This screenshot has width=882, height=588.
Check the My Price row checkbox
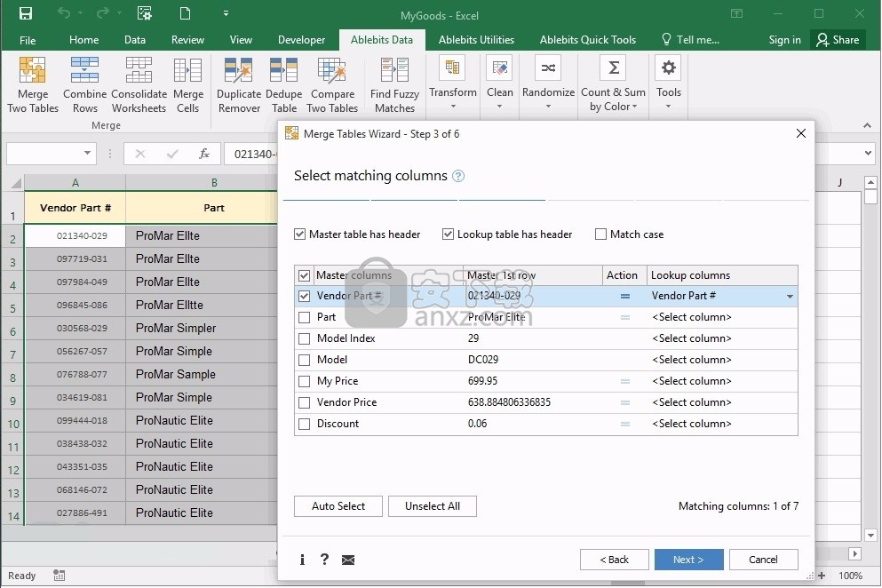pyautogui.click(x=305, y=382)
